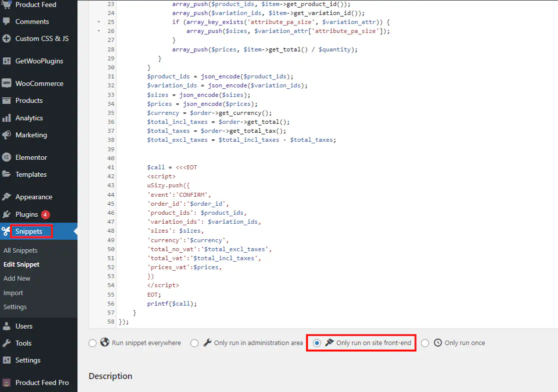Screen dimensions: 558x392
Task: Click the Marketing megaphone icon
Action: click(6, 135)
